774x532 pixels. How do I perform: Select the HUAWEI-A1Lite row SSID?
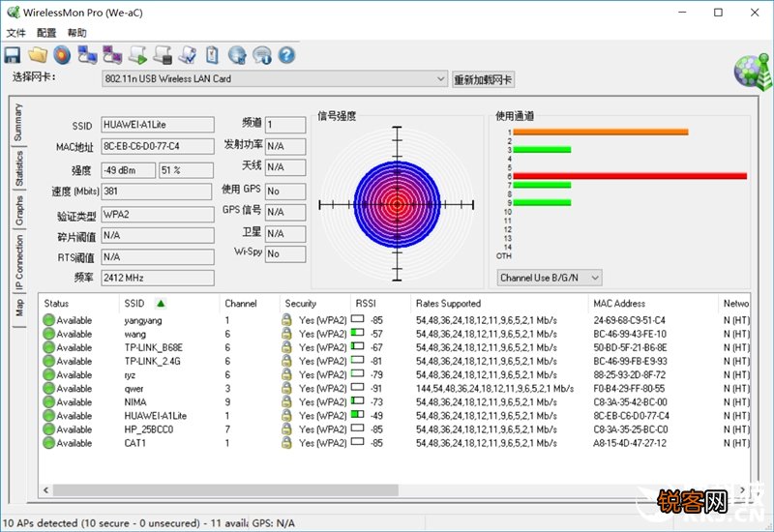(x=156, y=416)
